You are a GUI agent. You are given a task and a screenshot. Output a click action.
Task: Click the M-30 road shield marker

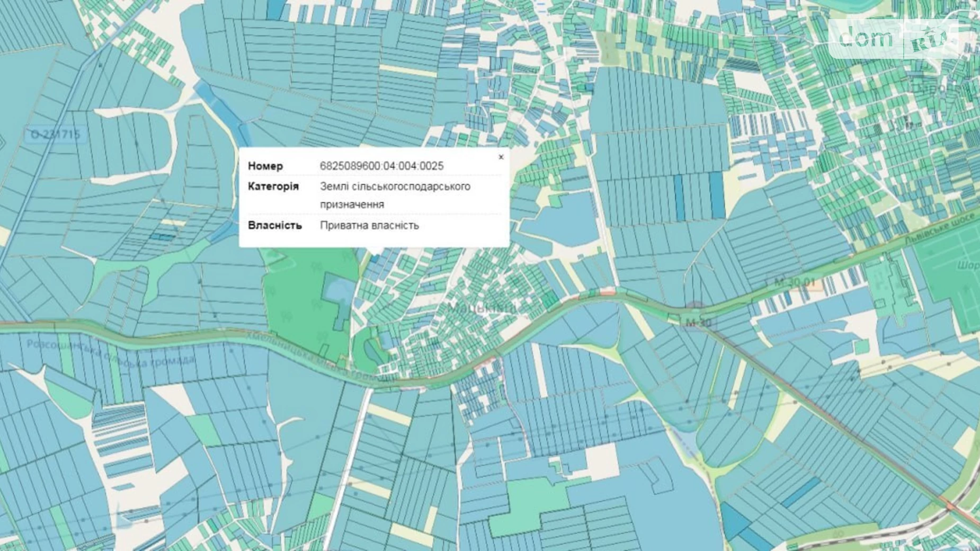697,322
